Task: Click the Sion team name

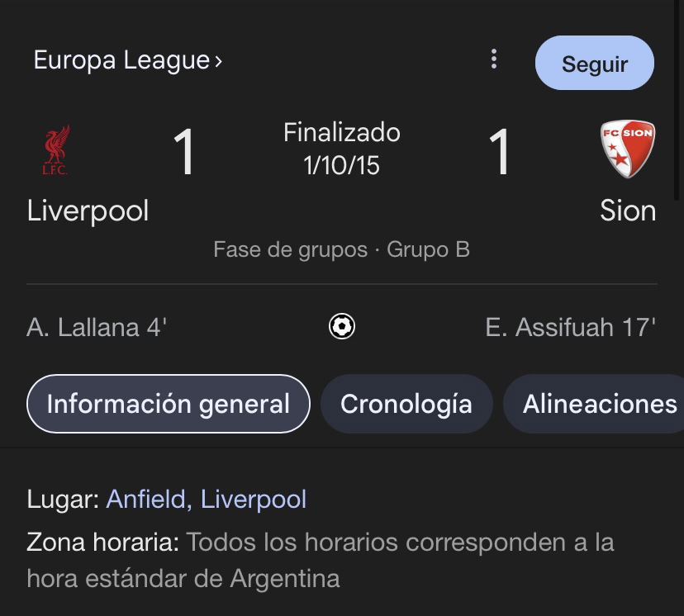Action: click(628, 211)
